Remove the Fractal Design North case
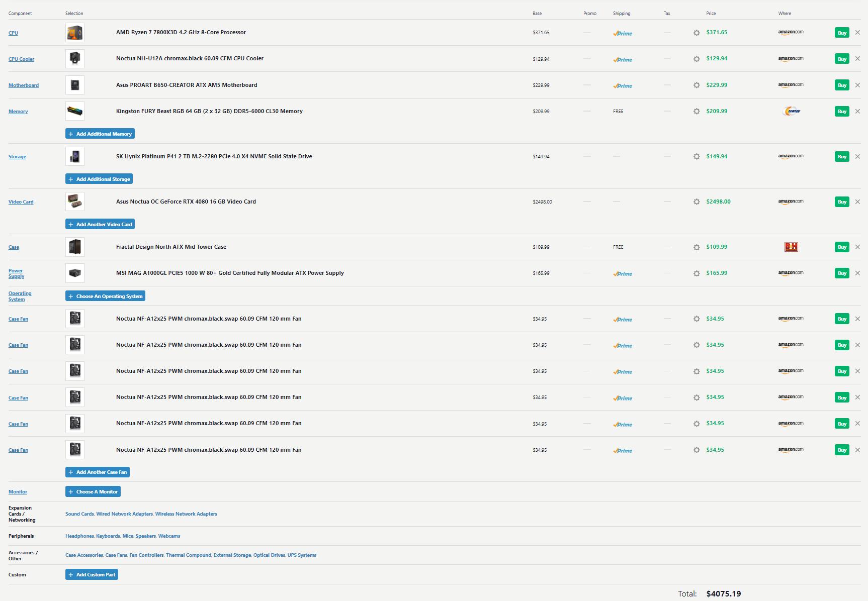The image size is (868, 601). (x=857, y=247)
